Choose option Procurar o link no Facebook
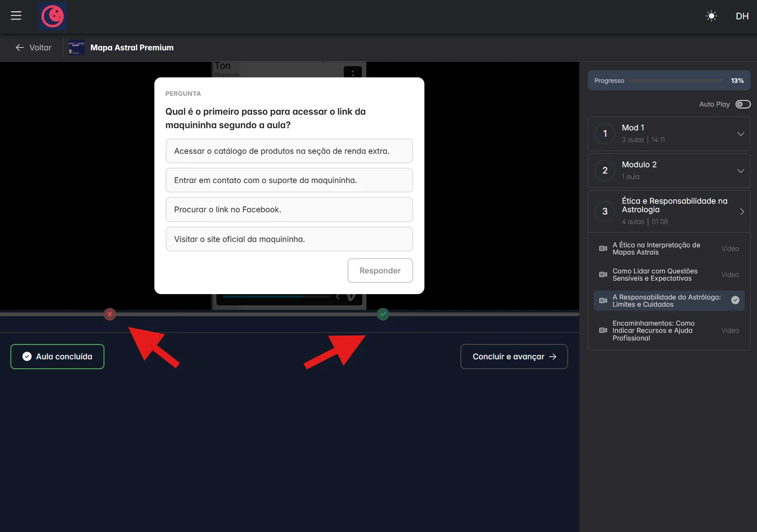The image size is (757, 532). tap(289, 209)
